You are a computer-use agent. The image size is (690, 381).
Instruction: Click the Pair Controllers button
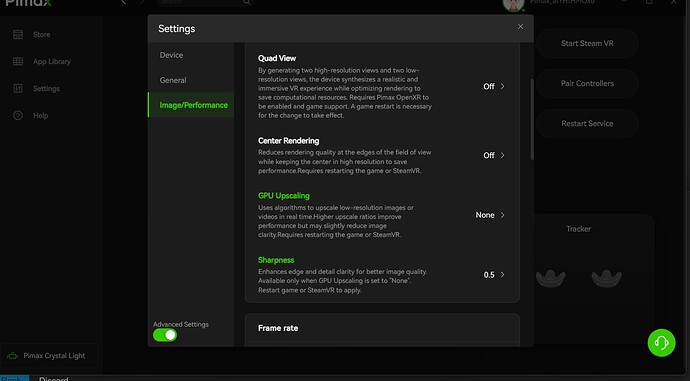(x=587, y=83)
